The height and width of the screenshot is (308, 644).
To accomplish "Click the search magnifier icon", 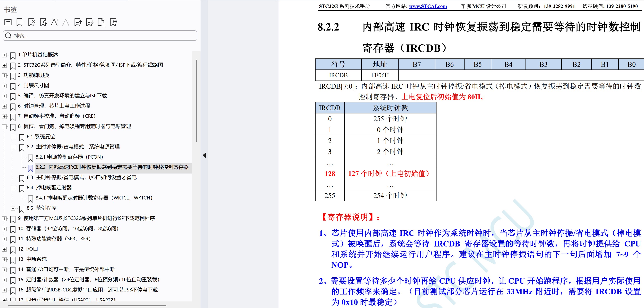I will (8, 36).
